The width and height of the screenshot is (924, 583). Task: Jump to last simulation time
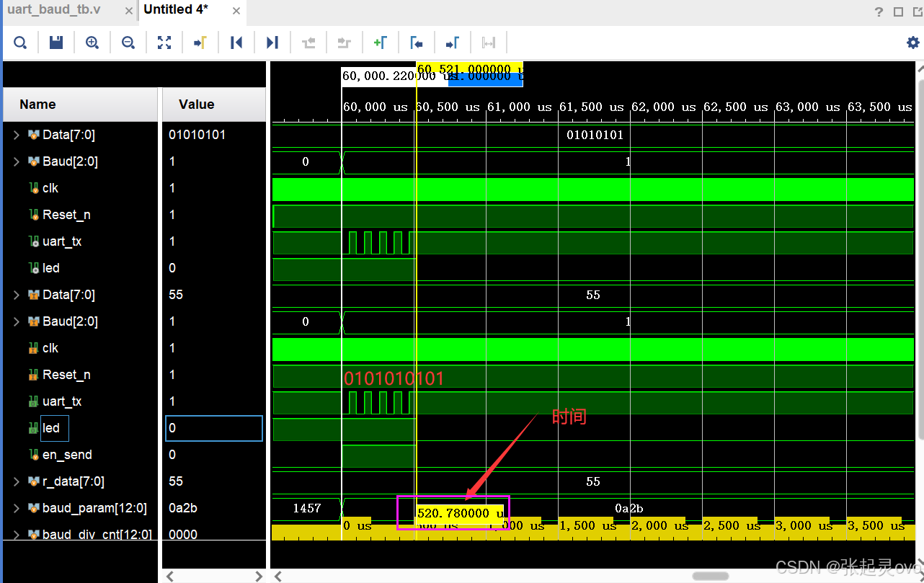point(272,43)
